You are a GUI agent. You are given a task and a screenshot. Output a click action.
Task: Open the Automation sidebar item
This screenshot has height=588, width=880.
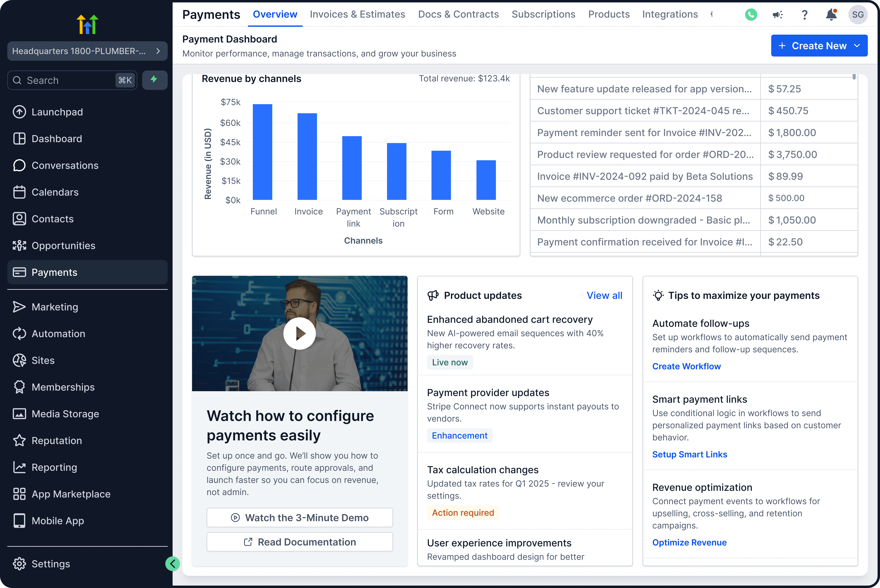click(x=58, y=334)
